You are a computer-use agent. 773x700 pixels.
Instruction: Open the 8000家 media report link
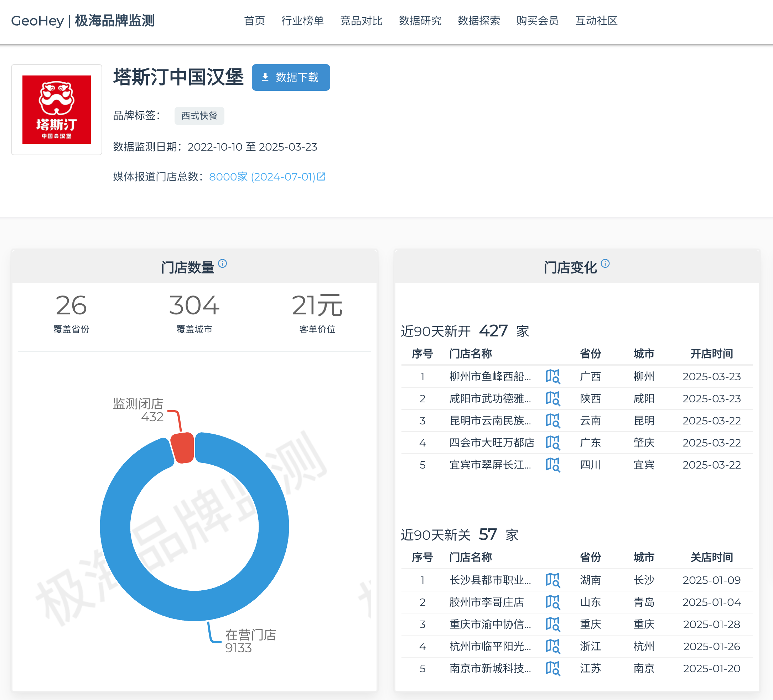(x=267, y=177)
